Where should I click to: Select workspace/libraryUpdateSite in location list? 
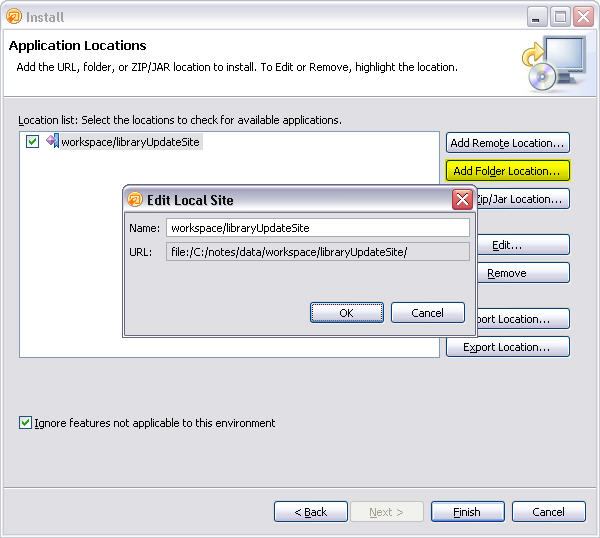click(130, 142)
